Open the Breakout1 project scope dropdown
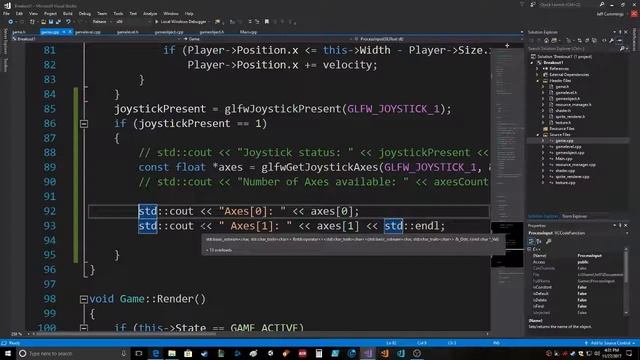 point(96,39)
